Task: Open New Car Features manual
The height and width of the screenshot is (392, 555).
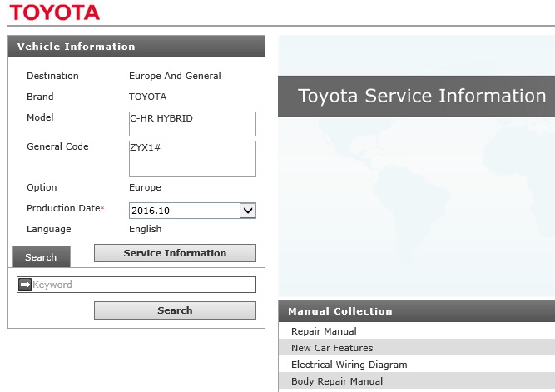Action: coord(332,348)
